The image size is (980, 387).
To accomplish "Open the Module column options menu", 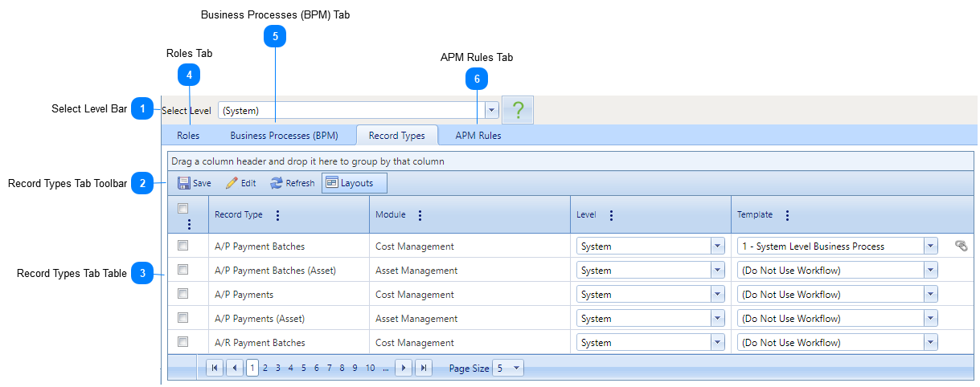I will coord(420,215).
